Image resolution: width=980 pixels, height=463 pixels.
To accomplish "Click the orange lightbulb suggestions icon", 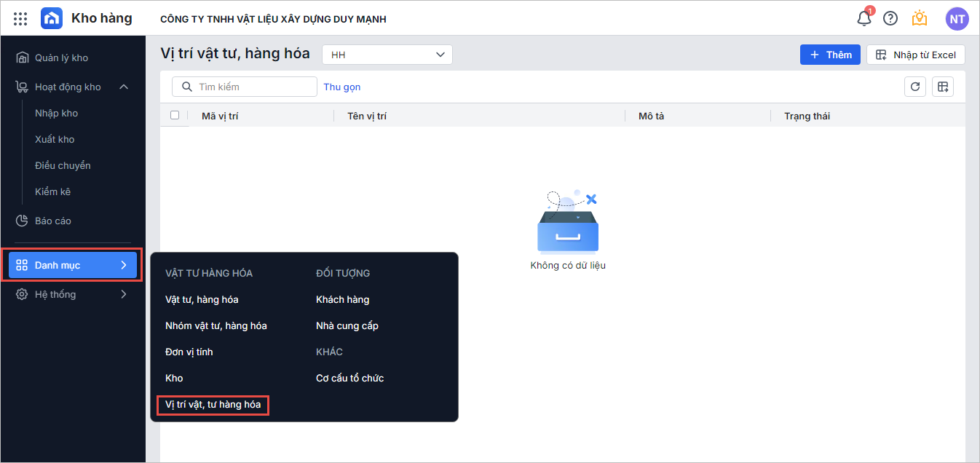I will tap(920, 18).
